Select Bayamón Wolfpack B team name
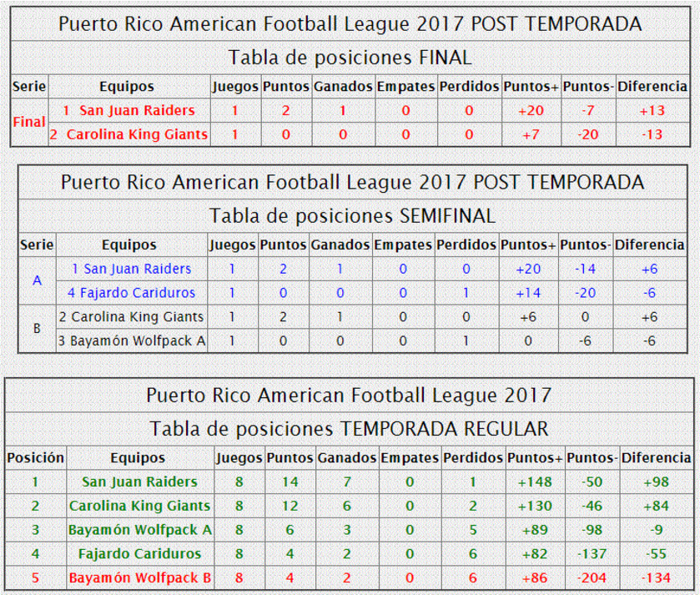Screen dimensions: 700x595 (x=140, y=577)
